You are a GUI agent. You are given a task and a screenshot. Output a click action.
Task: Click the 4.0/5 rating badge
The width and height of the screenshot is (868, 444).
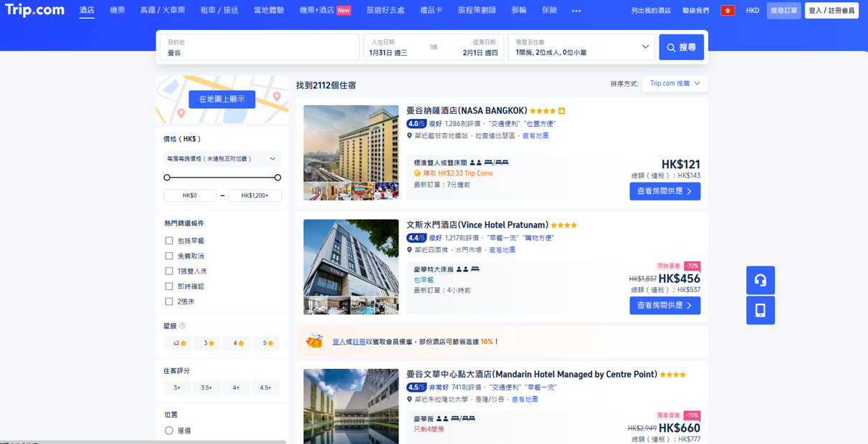(x=416, y=124)
